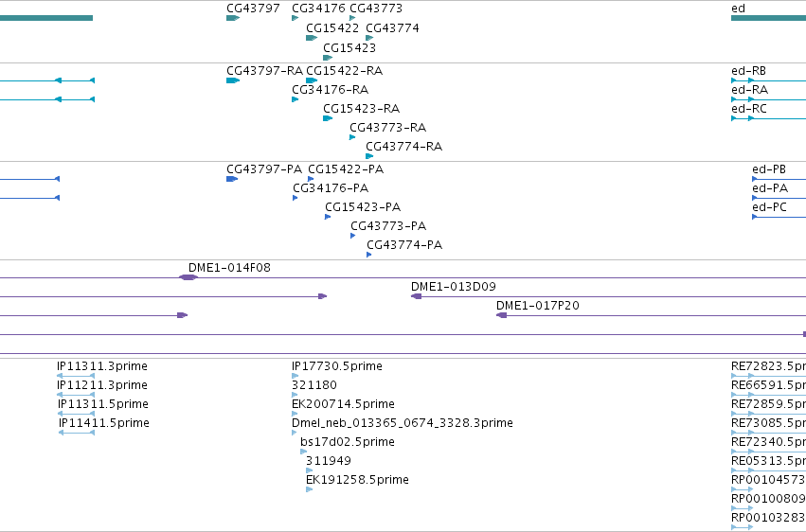The width and height of the screenshot is (806, 532).
Task: Click the Dmel_neb_013365_0674_3328.3prime label
Action: [x=402, y=422]
